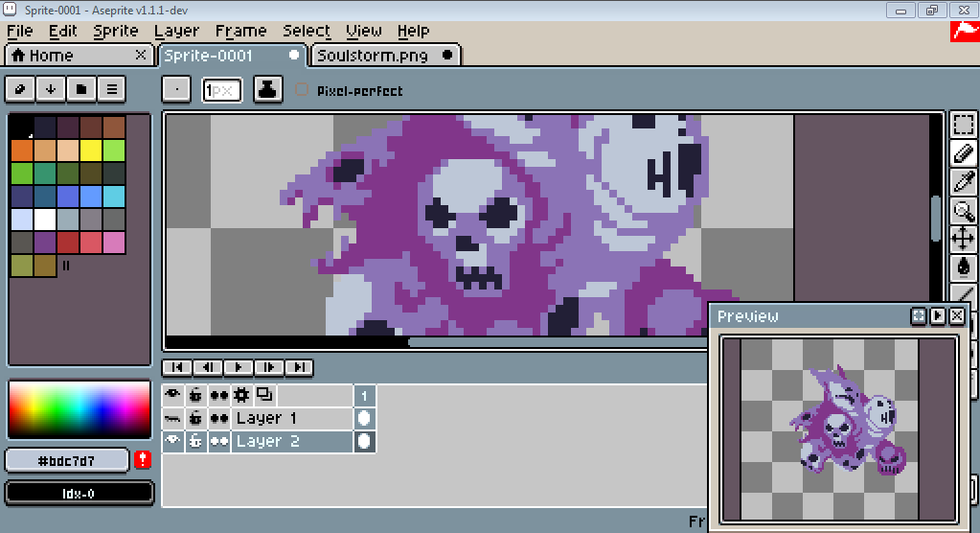Go to the first frame
Viewport: 980px width, 533px height.
pos(177,367)
